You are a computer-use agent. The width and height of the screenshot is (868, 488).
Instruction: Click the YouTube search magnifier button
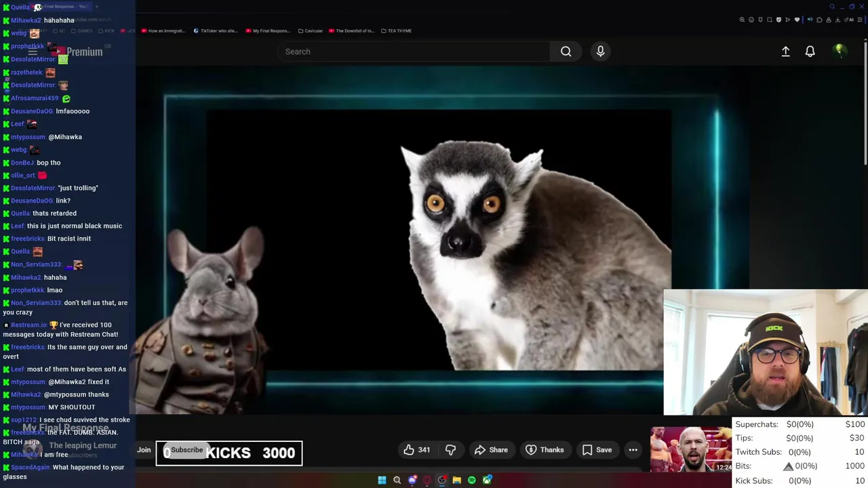coord(566,52)
